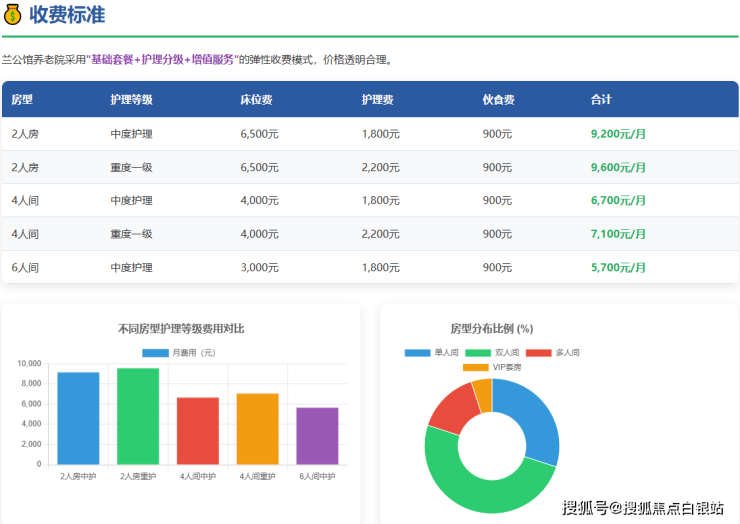Click the money bag icon beside 收费标准
Image resolution: width=740 pixels, height=524 pixels.
[13, 15]
